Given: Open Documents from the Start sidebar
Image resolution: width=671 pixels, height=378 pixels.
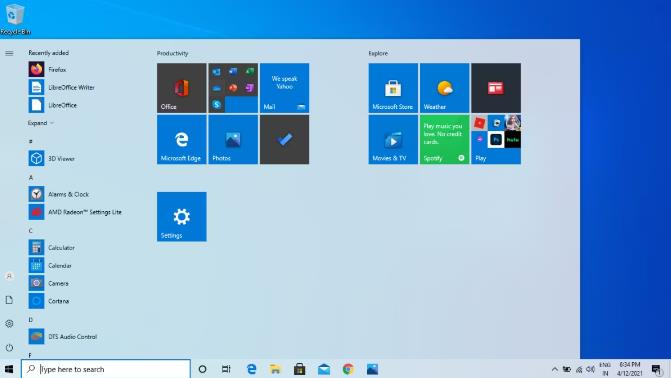Looking at the screenshot, I should coord(9,300).
